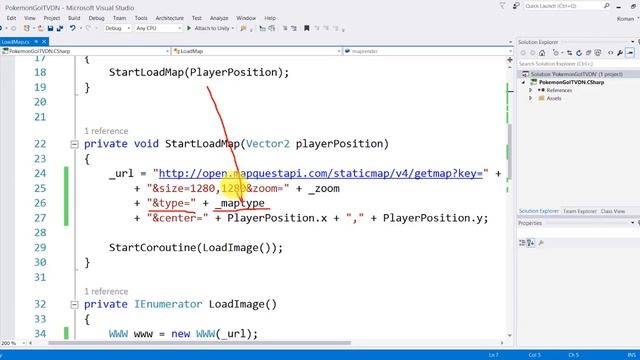The image size is (640, 360).
Task: Click the Undo arrow icon
Action: [73, 28]
